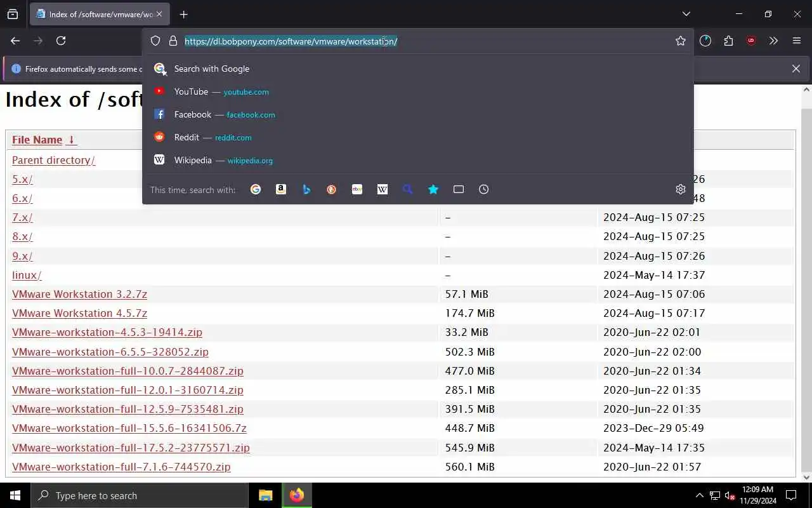Download VMware-workstation-6.5.5-328052.zip
This screenshot has width=812, height=508.
(110, 352)
